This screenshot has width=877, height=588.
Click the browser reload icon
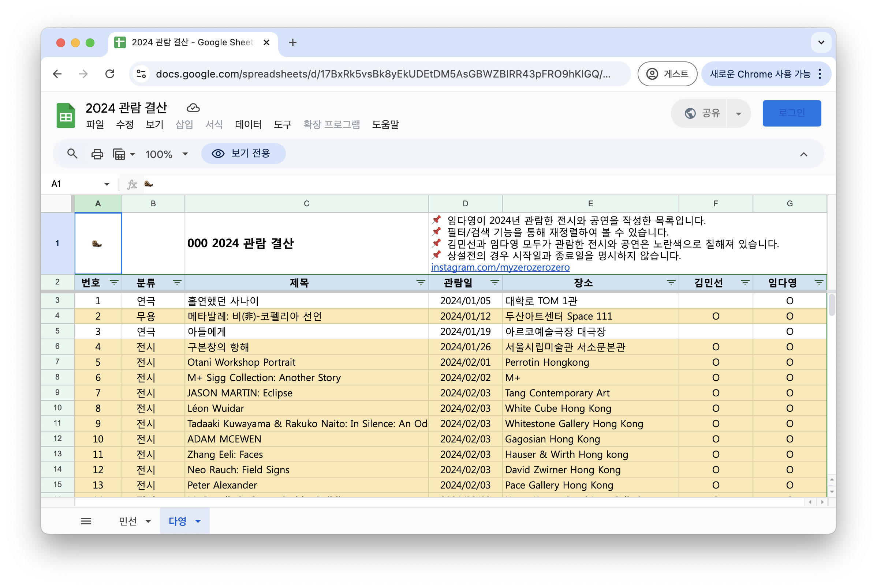109,74
